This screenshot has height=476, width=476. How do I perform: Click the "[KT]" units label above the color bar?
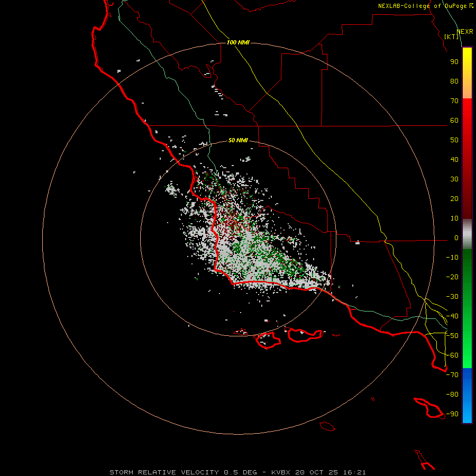pos(452,36)
